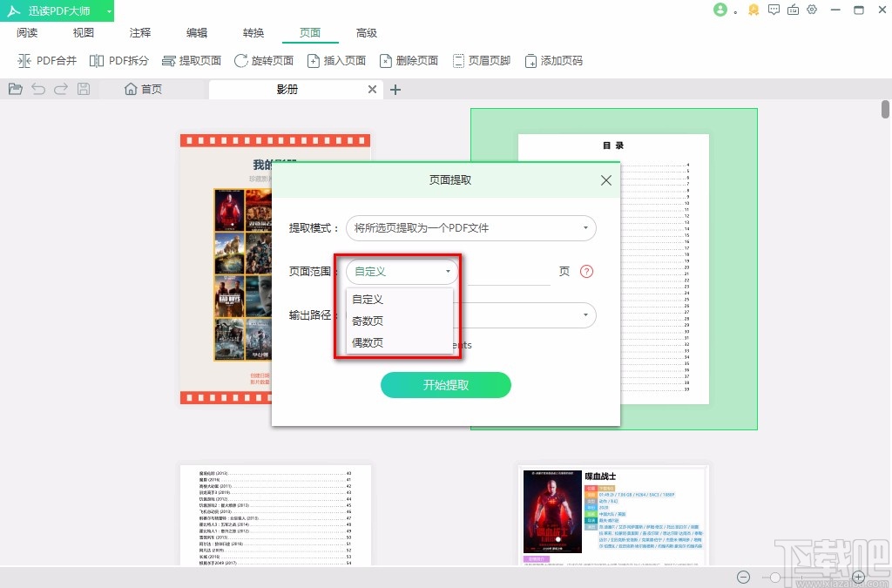The height and width of the screenshot is (588, 892).
Task: Select the 提取页面 extract pages tool
Action: (x=191, y=60)
